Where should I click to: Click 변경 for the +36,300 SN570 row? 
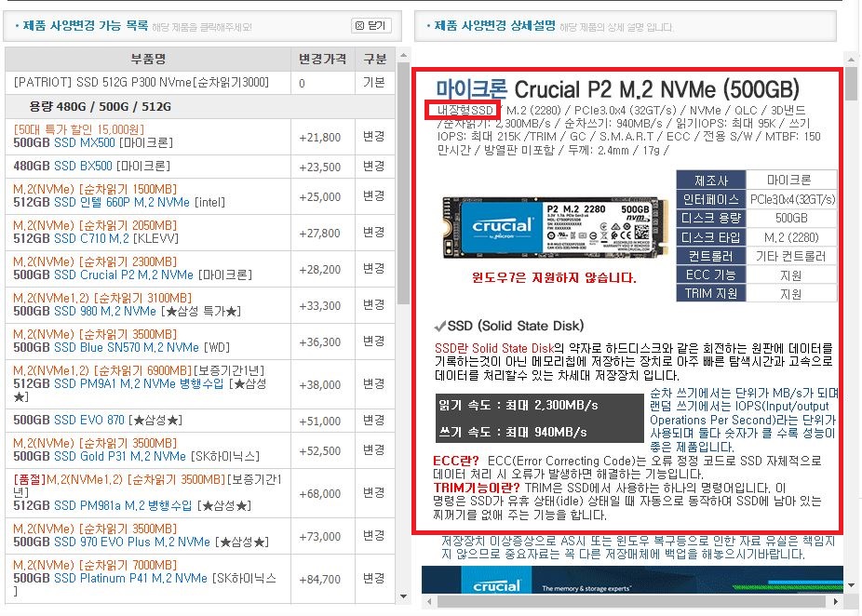(374, 341)
